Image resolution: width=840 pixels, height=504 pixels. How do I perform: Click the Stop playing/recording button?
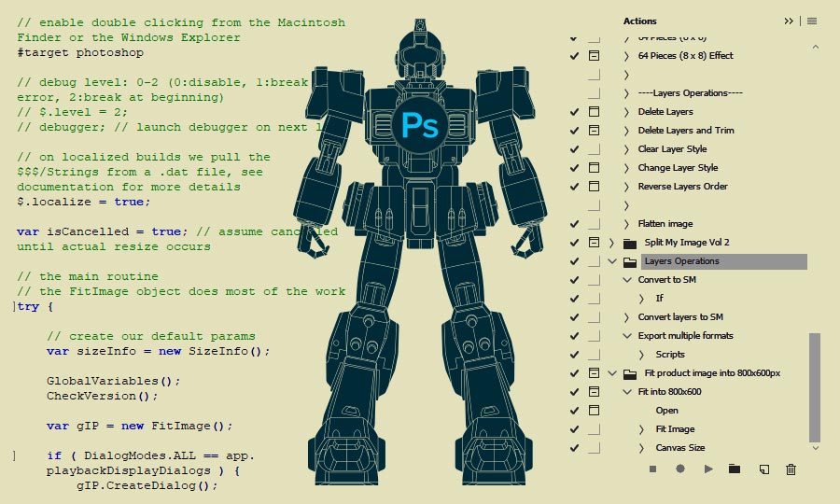(x=652, y=469)
